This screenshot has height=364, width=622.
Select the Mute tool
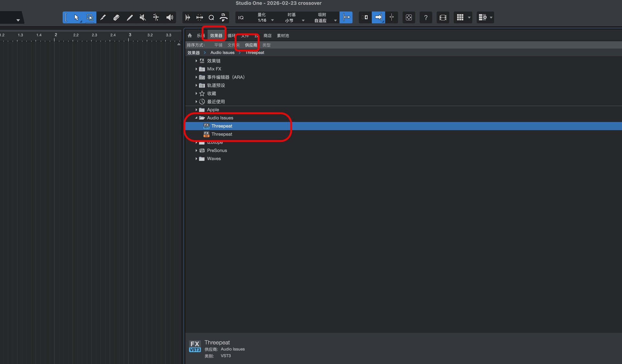coord(143,17)
